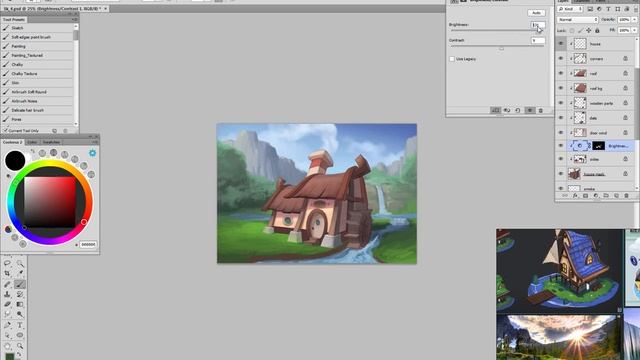Hide the roof bg layer with eye icon
Viewport: 640px width, 360px height.
click(561, 88)
